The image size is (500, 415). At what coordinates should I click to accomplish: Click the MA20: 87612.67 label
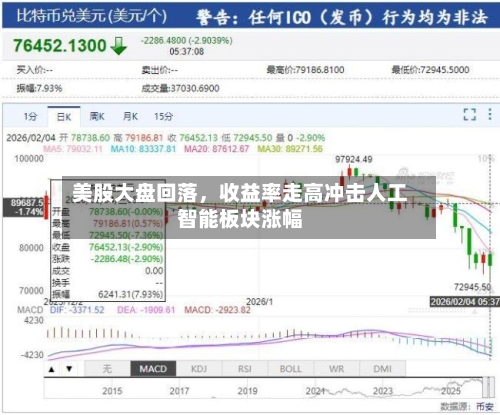coord(217,149)
